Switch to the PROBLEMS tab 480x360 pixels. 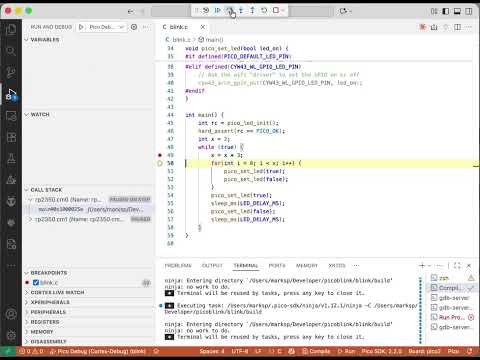pos(178,266)
